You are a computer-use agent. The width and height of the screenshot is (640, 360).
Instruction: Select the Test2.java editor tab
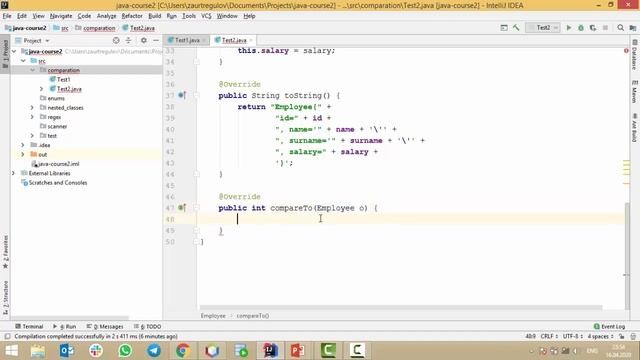pos(233,40)
